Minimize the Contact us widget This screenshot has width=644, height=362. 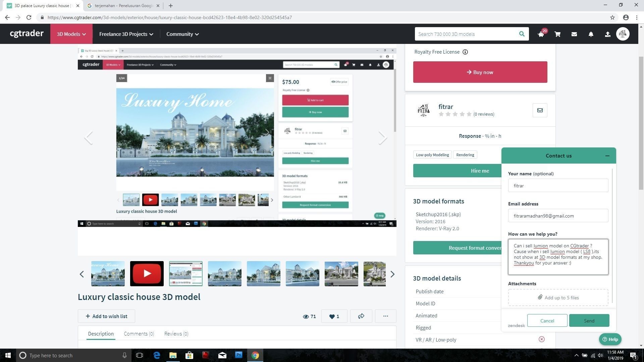(x=607, y=156)
